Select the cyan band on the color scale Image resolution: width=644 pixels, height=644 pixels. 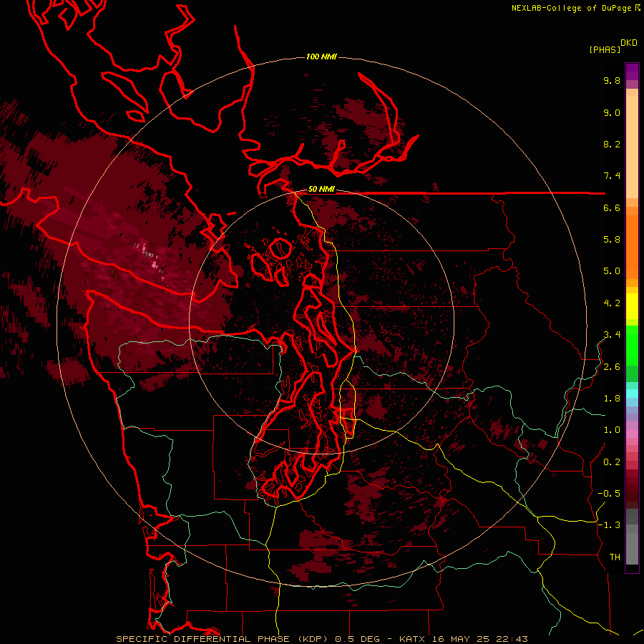(x=632, y=394)
